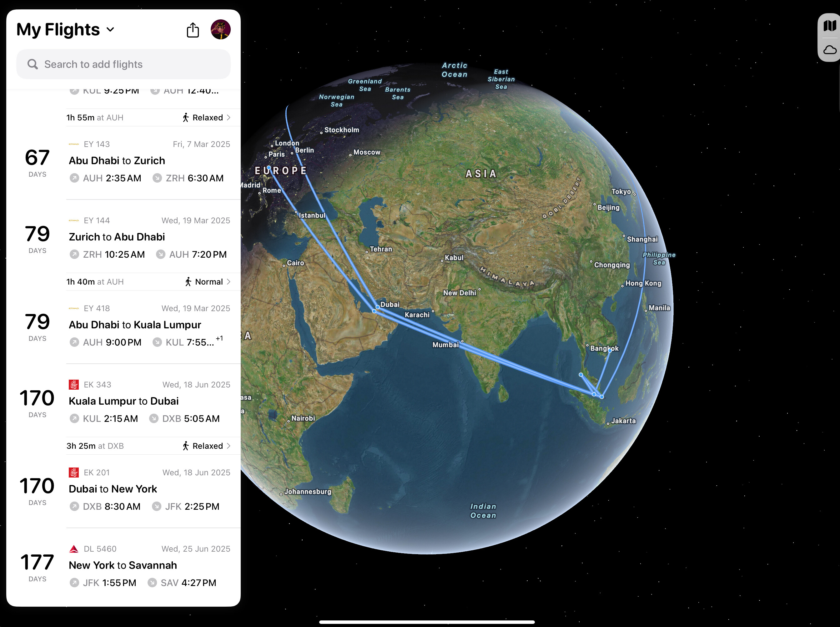
Task: Click the search magnifier icon
Action: [33, 64]
